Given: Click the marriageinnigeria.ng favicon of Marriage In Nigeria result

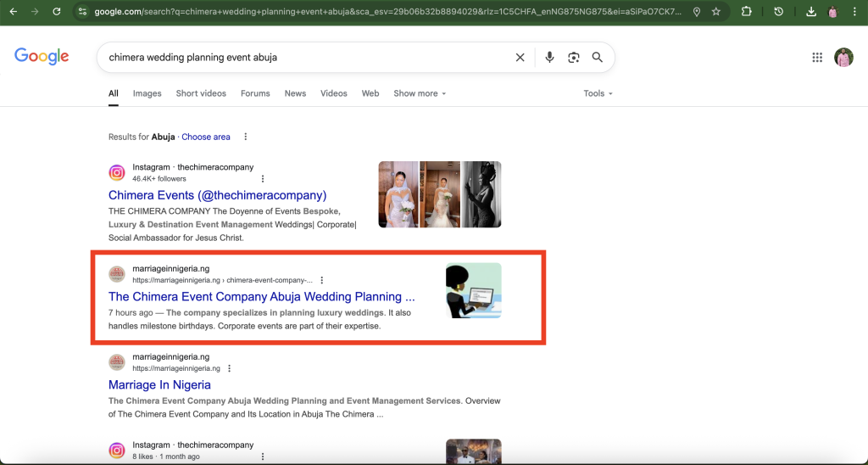Looking at the screenshot, I should point(117,362).
